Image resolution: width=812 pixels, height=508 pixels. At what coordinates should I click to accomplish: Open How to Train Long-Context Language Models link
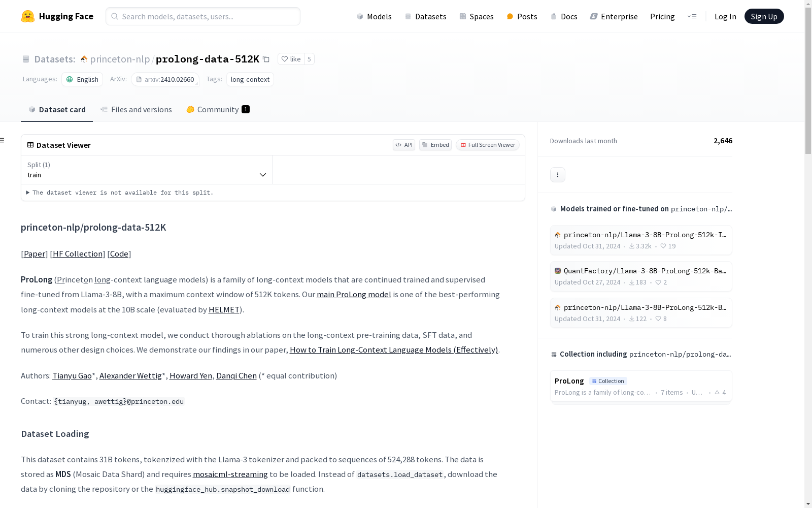coord(394,350)
